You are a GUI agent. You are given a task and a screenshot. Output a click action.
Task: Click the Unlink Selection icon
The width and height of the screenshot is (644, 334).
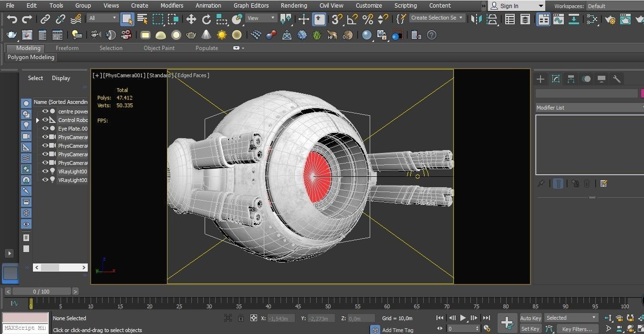tap(61, 19)
